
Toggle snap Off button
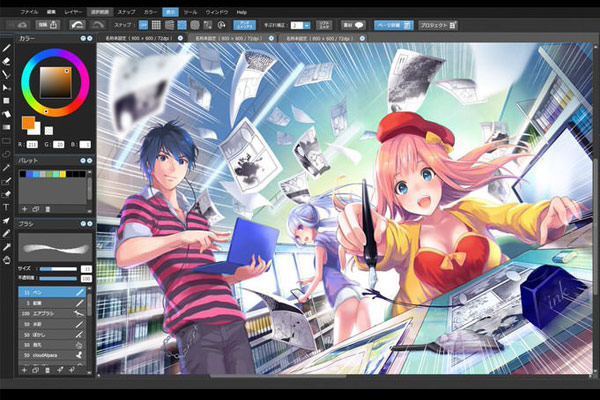tap(143, 25)
